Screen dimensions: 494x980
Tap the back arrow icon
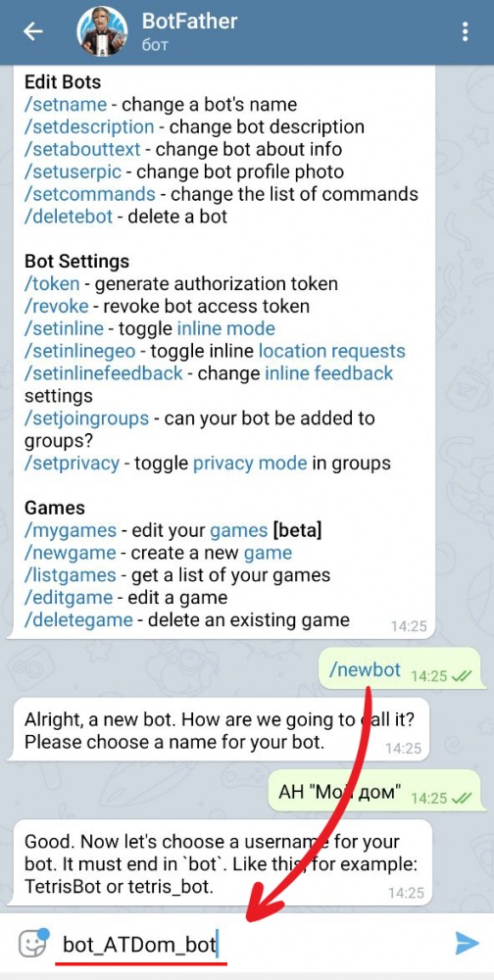click(x=32, y=31)
